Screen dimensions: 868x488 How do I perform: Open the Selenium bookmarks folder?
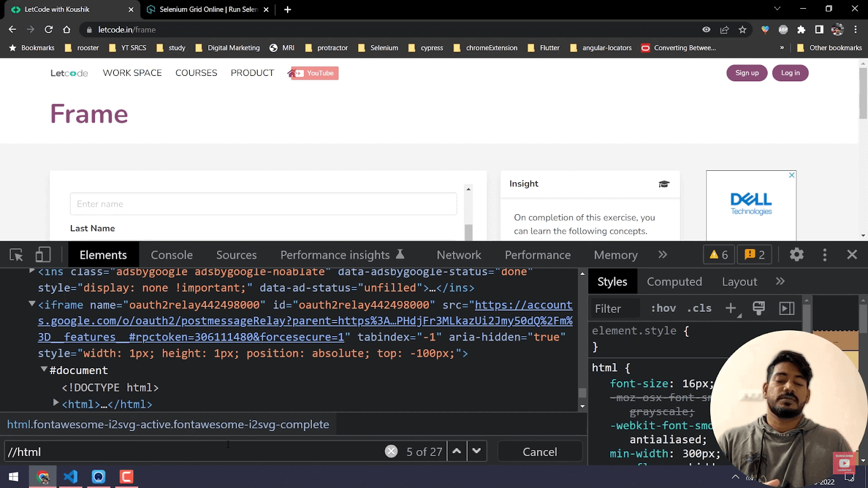tap(378, 48)
